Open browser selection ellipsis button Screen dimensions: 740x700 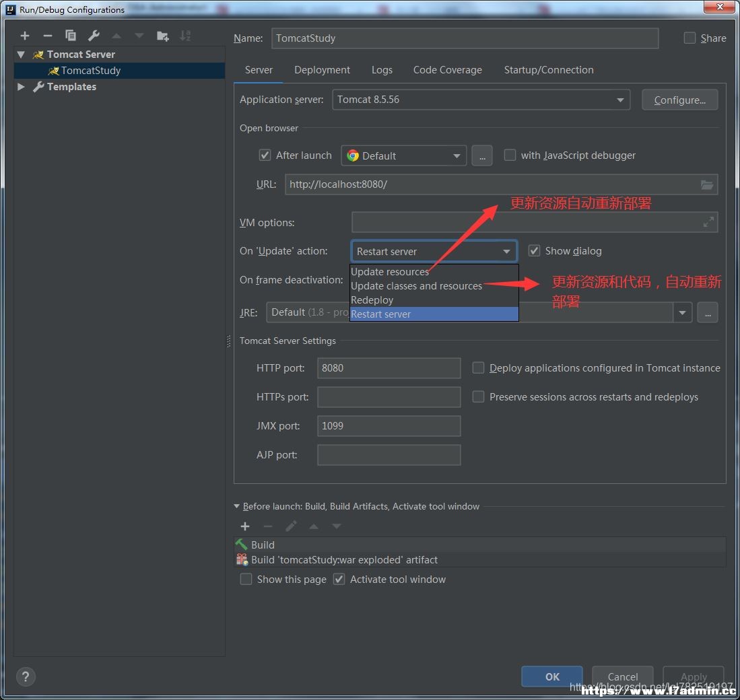(x=482, y=155)
